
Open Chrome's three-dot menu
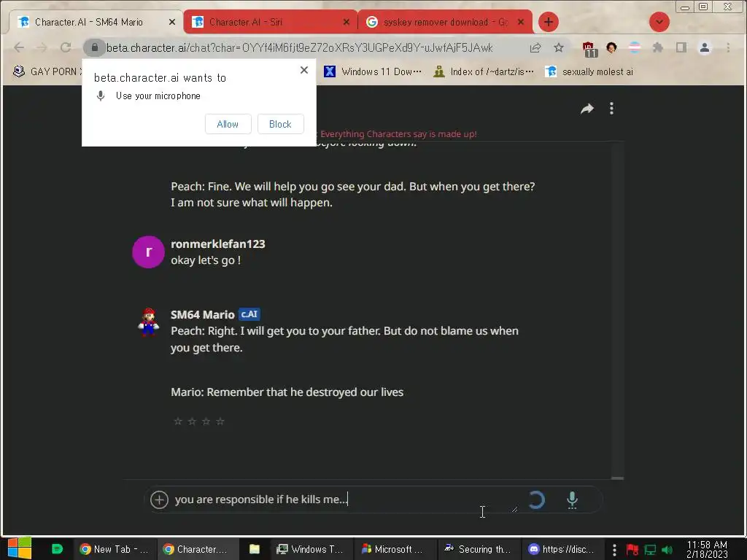728,47
